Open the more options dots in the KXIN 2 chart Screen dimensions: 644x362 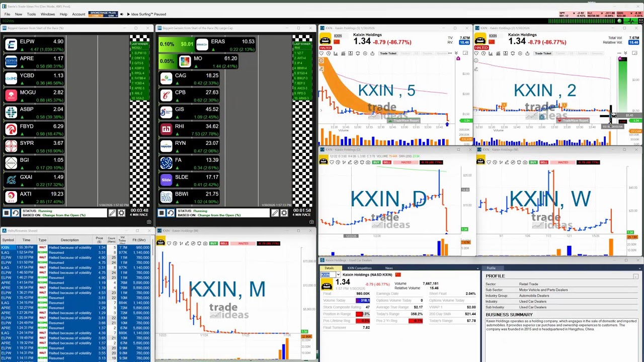[619, 53]
